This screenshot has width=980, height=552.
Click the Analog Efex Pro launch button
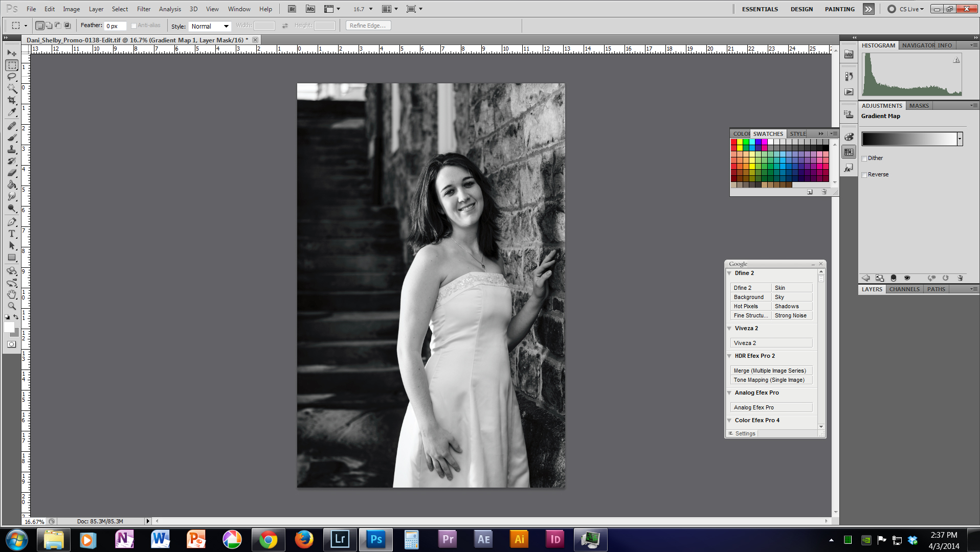(x=771, y=408)
